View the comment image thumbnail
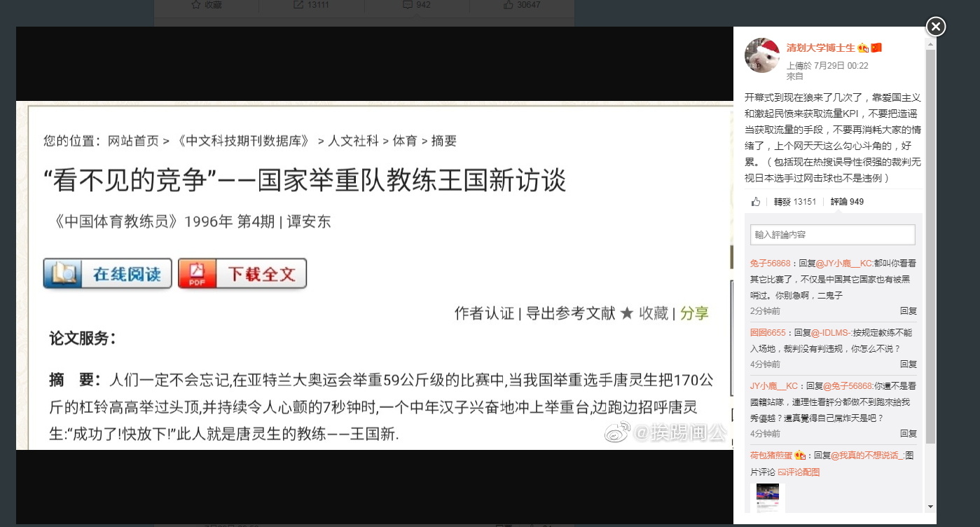The image size is (980, 527). pyautogui.click(x=768, y=498)
